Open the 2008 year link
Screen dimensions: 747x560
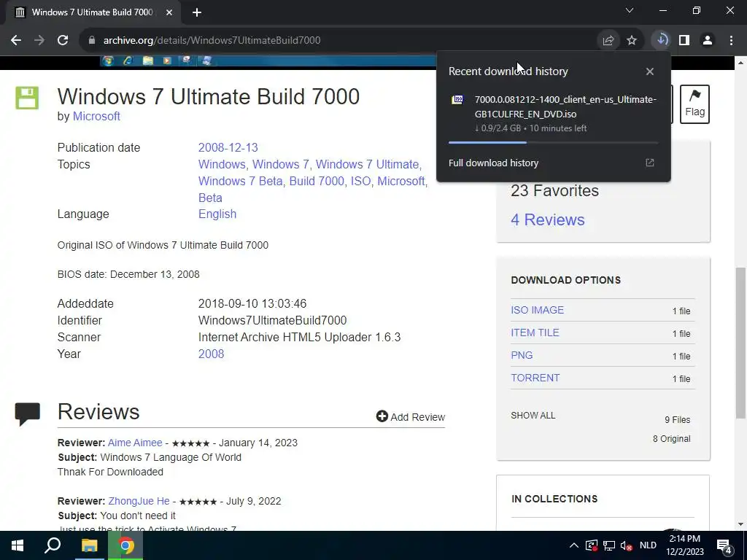click(211, 354)
